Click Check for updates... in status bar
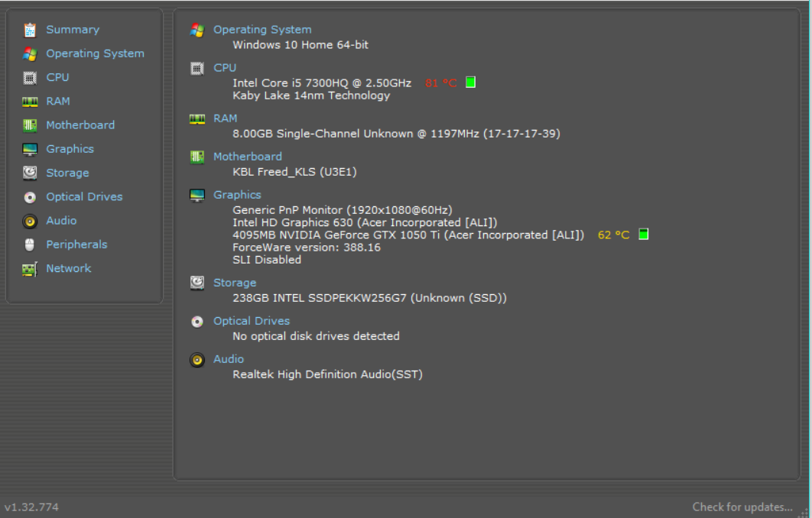This screenshot has height=518, width=812. click(x=742, y=507)
